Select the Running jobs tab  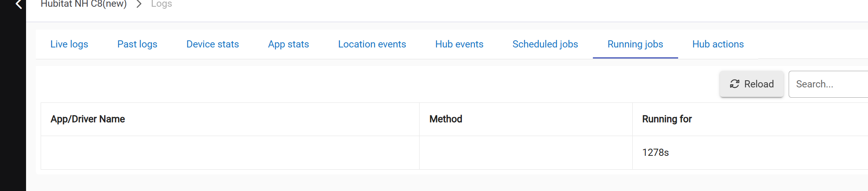pos(635,44)
